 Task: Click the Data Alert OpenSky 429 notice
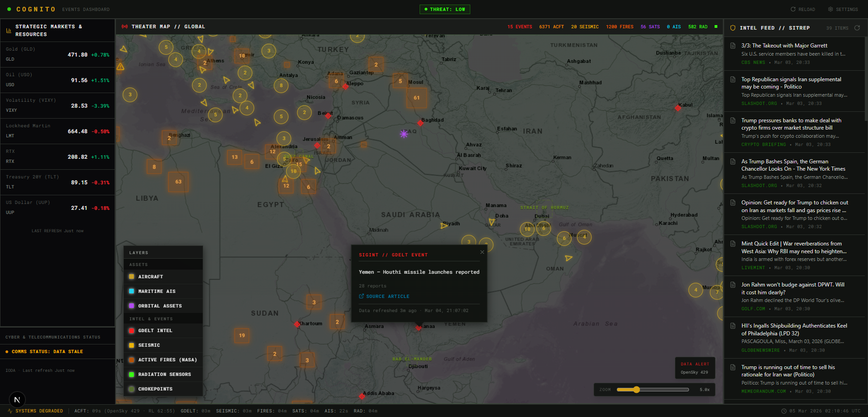(694, 368)
